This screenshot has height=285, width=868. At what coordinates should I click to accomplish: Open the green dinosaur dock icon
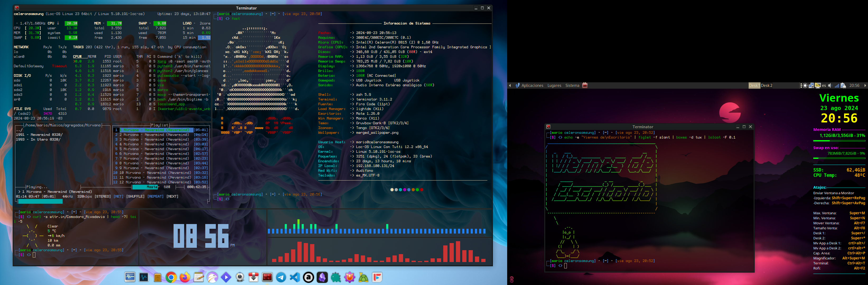[x=336, y=277]
